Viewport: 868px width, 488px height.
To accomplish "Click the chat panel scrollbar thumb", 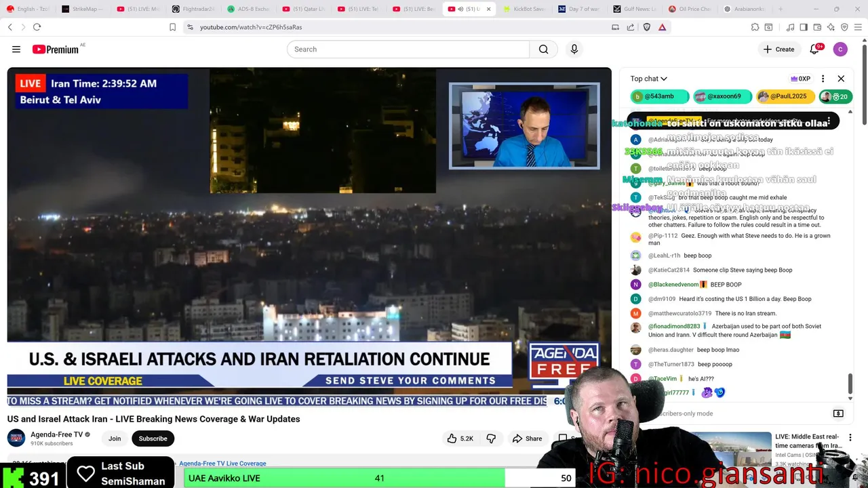I will tap(850, 383).
